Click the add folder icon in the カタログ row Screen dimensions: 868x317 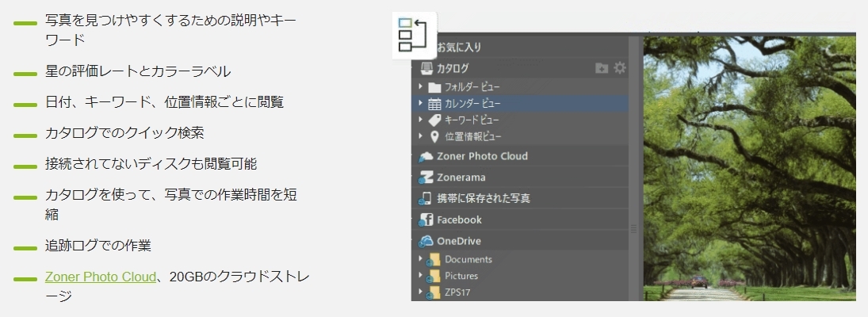point(602,69)
